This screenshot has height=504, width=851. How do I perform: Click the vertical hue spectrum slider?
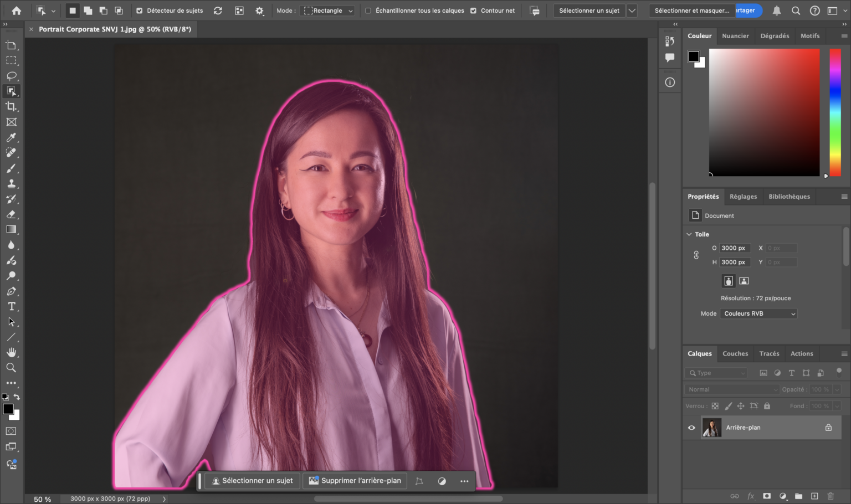[x=835, y=112]
